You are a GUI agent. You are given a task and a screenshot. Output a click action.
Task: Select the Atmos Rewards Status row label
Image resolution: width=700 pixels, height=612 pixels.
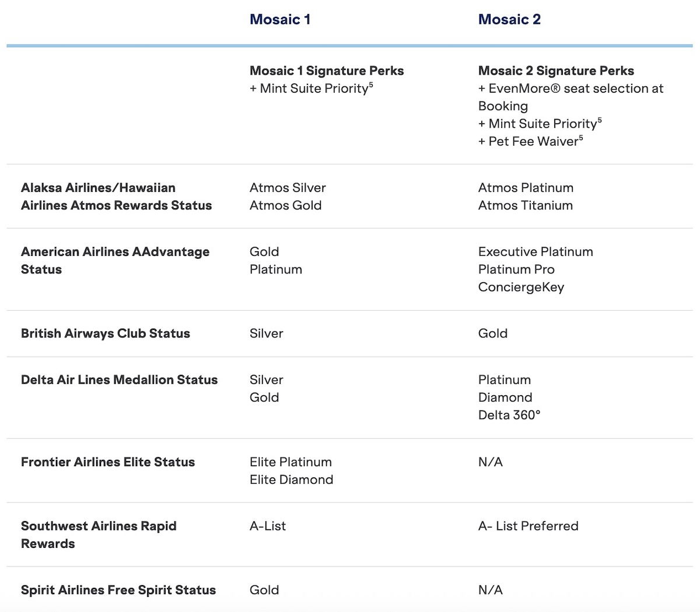coord(117,196)
